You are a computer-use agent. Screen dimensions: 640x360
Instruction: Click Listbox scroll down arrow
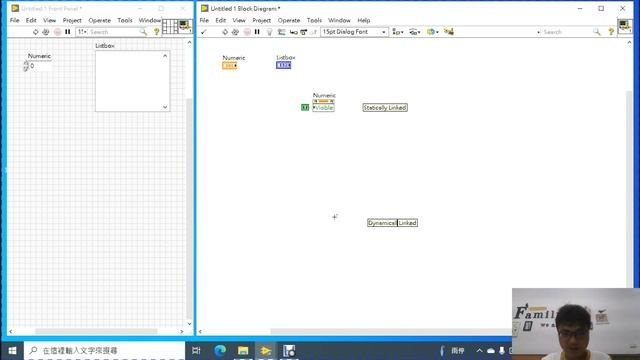[165, 107]
